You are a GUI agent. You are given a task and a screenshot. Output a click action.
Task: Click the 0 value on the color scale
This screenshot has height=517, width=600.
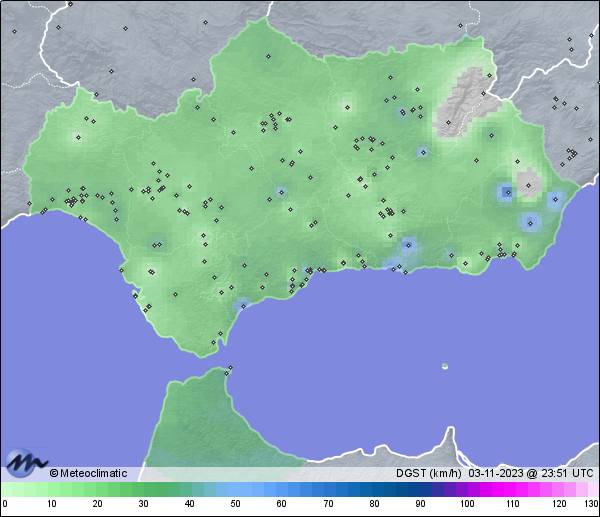pos(5,504)
